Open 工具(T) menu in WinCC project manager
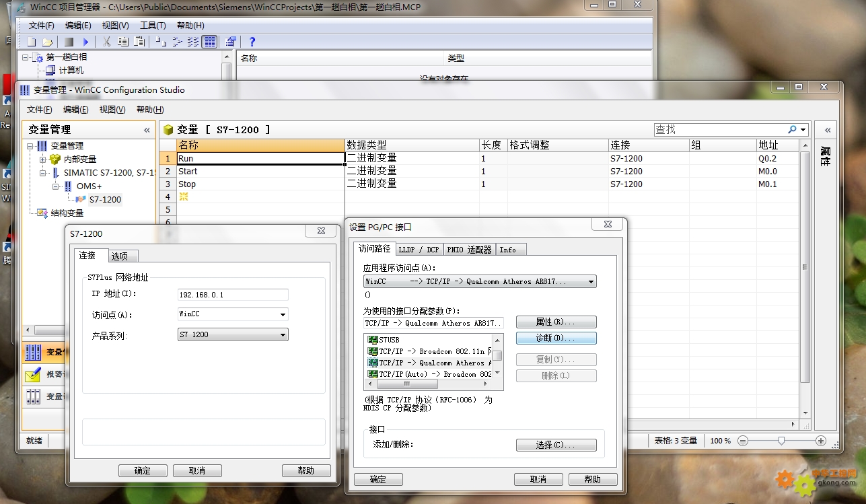The height and width of the screenshot is (504, 866). [x=153, y=26]
